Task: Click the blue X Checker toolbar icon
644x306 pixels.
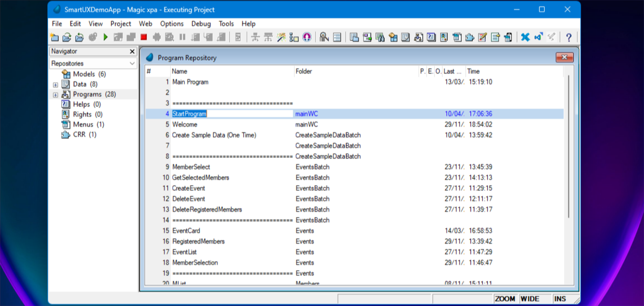Action: pos(525,37)
